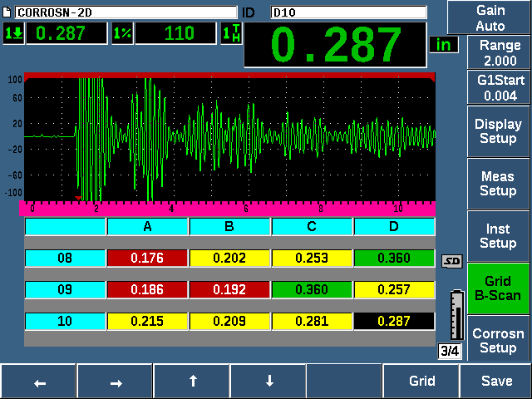Select row header 08
532x399 pixels.
65,259
